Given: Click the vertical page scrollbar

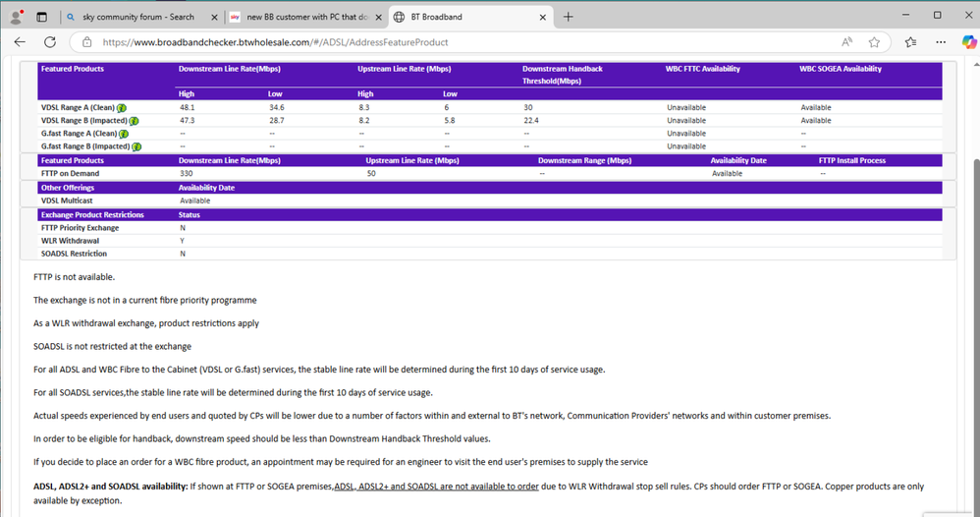Looking at the screenshot, I should pos(973,295).
